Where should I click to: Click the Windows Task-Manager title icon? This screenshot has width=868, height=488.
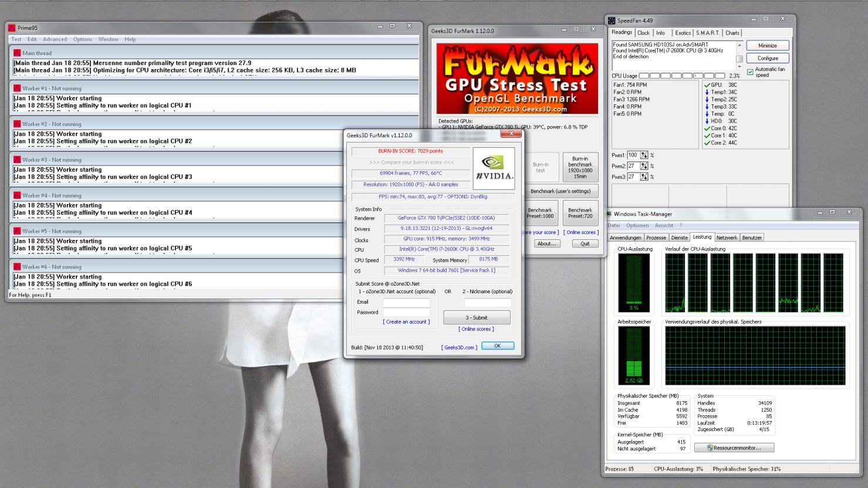pyautogui.click(x=609, y=214)
